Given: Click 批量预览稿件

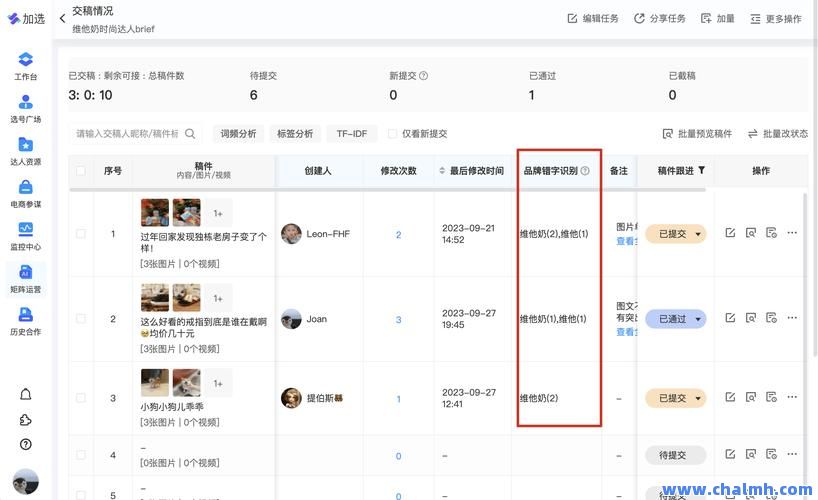Looking at the screenshot, I should tap(697, 134).
